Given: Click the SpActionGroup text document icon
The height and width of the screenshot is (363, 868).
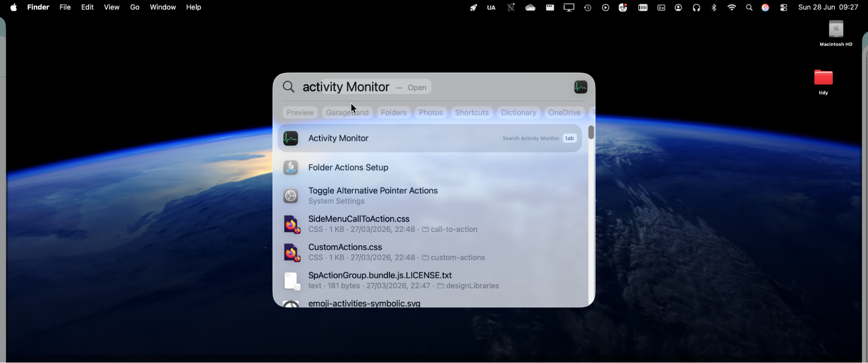Looking at the screenshot, I should tap(291, 281).
